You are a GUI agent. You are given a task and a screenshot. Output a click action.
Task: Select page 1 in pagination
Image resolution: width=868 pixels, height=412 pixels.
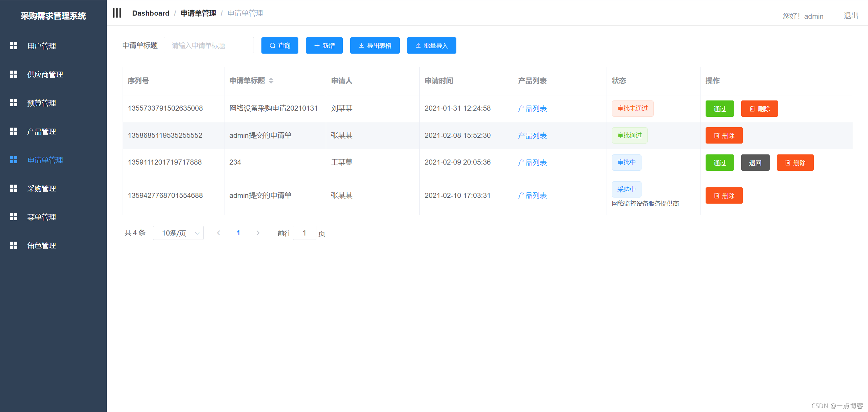(x=238, y=233)
